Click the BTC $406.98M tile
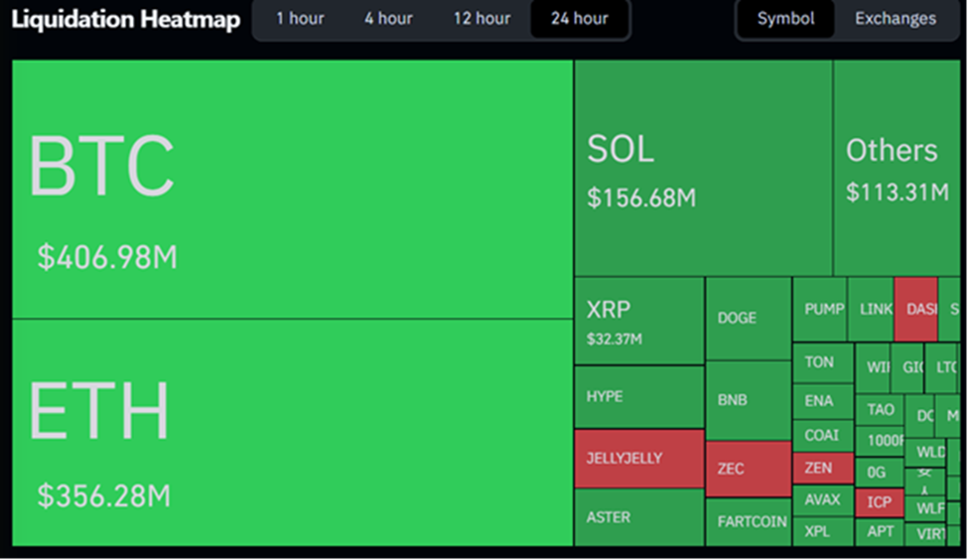 click(292, 189)
